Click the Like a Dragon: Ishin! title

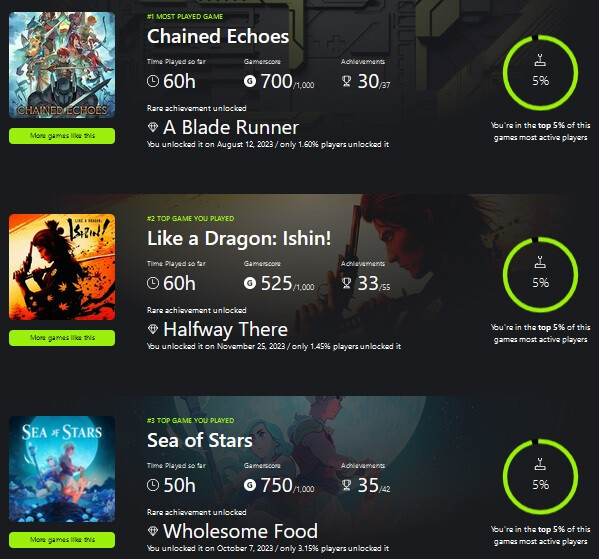pyautogui.click(x=239, y=238)
